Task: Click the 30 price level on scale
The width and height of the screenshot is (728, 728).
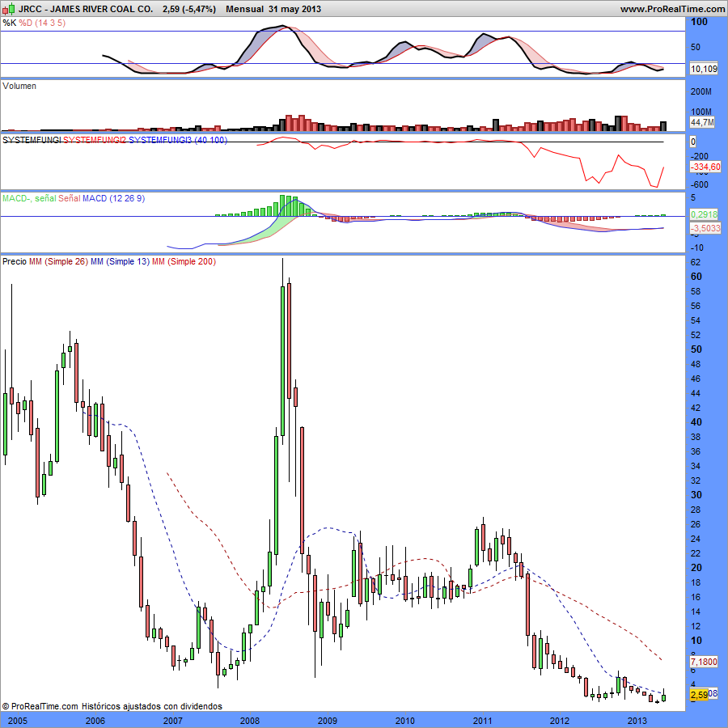Action: [696, 495]
